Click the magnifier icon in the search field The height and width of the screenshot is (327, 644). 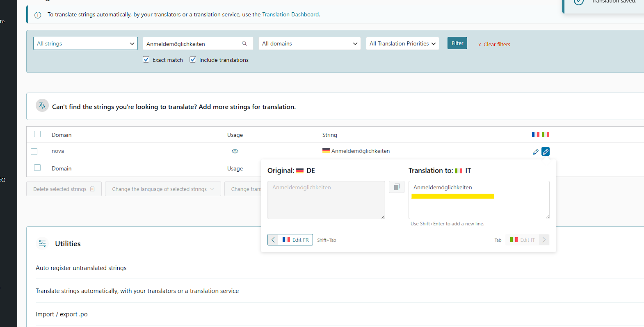[x=244, y=43]
